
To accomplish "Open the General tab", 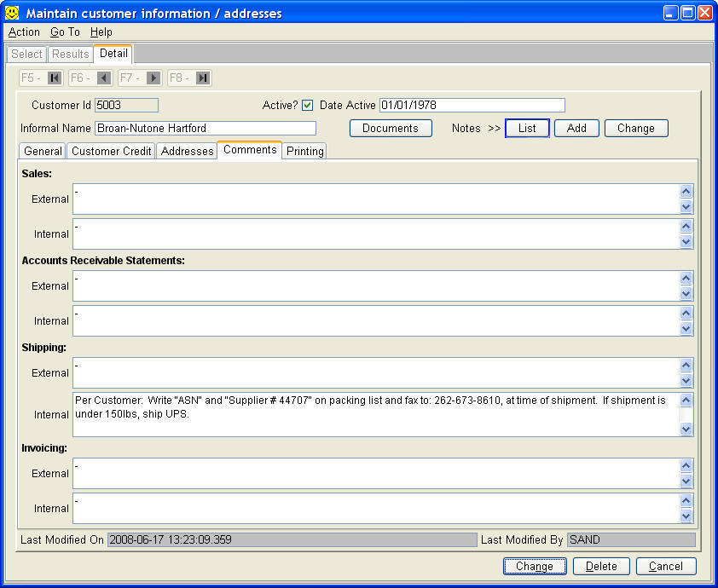I will point(43,151).
